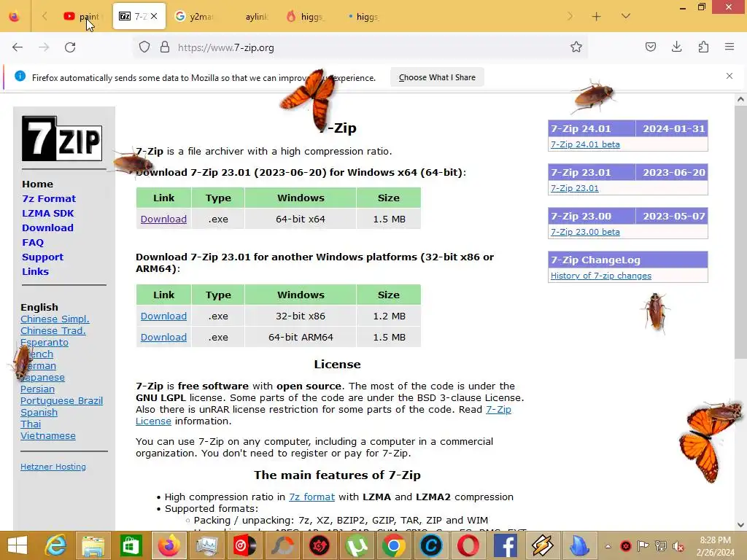Open Hetzner Hosting link

[x=53, y=467]
